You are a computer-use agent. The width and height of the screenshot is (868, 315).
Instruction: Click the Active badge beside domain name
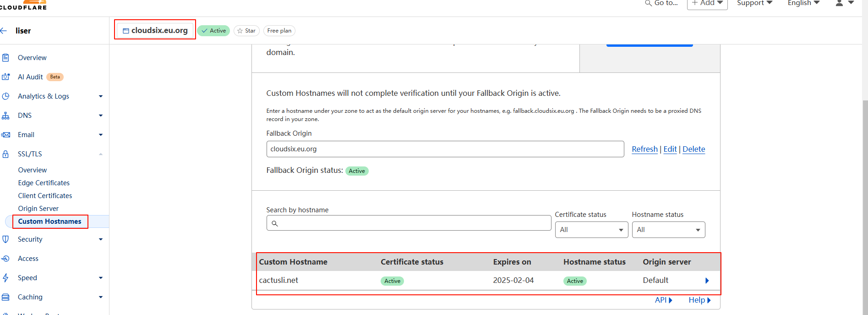[x=213, y=31]
